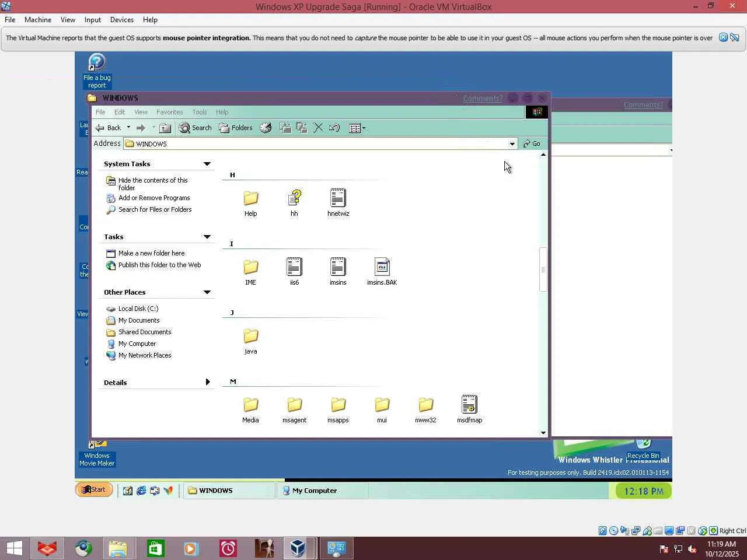Switch to My Computer taskbar button
The height and width of the screenshot is (560, 747).
pyautogui.click(x=323, y=491)
